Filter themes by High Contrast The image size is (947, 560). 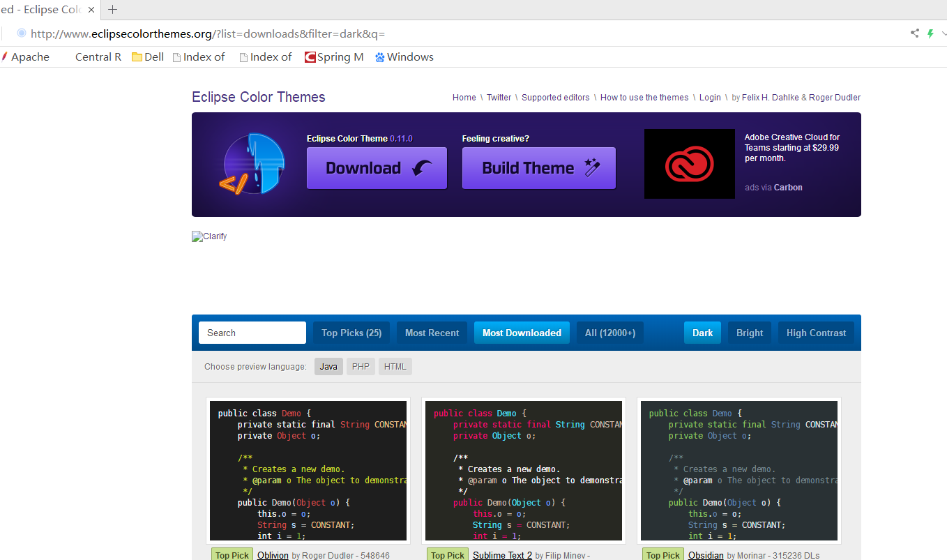(816, 333)
